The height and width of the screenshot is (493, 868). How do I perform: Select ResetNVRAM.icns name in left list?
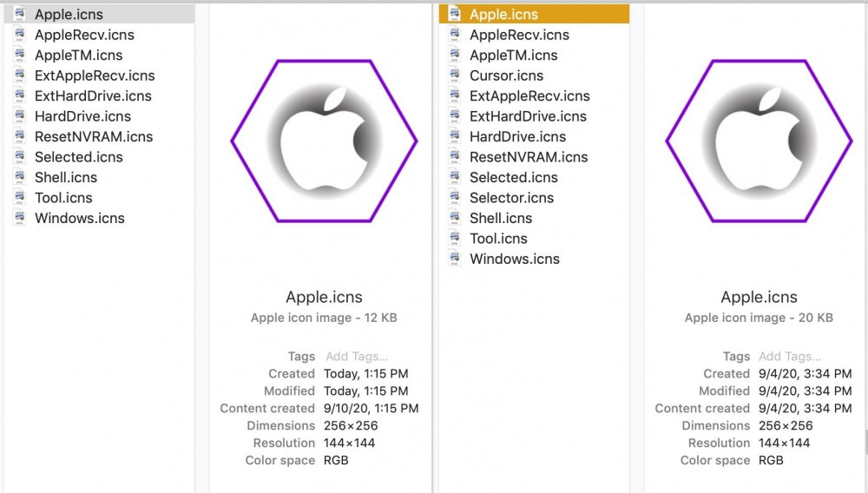[x=94, y=136]
